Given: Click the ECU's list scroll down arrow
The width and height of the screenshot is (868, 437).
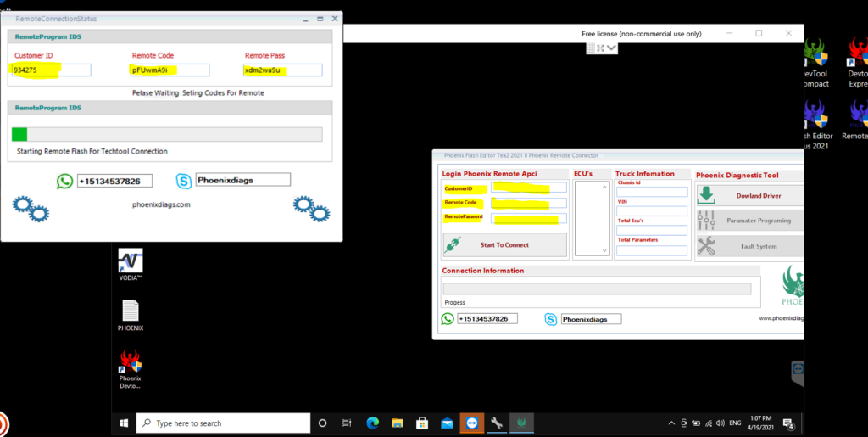Looking at the screenshot, I should (x=604, y=251).
